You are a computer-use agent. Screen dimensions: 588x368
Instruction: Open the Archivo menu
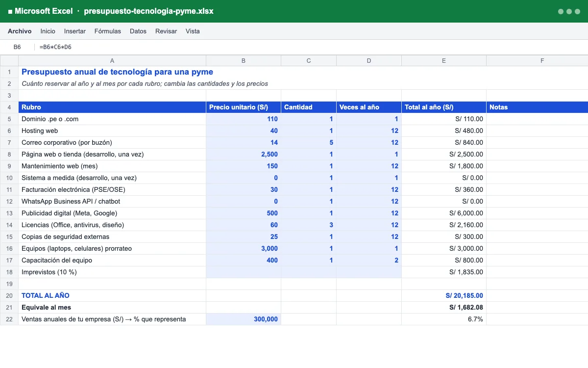(x=20, y=31)
